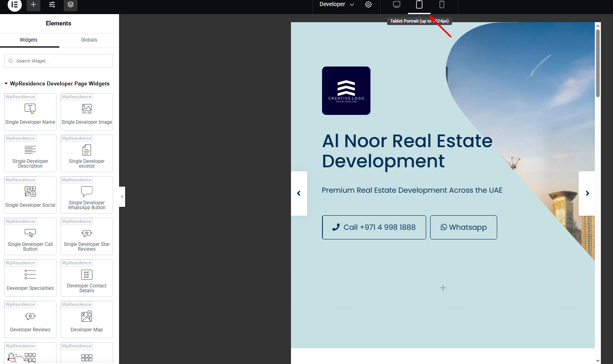Select the Developer Map widget
The image size is (613, 364).
click(87, 320)
